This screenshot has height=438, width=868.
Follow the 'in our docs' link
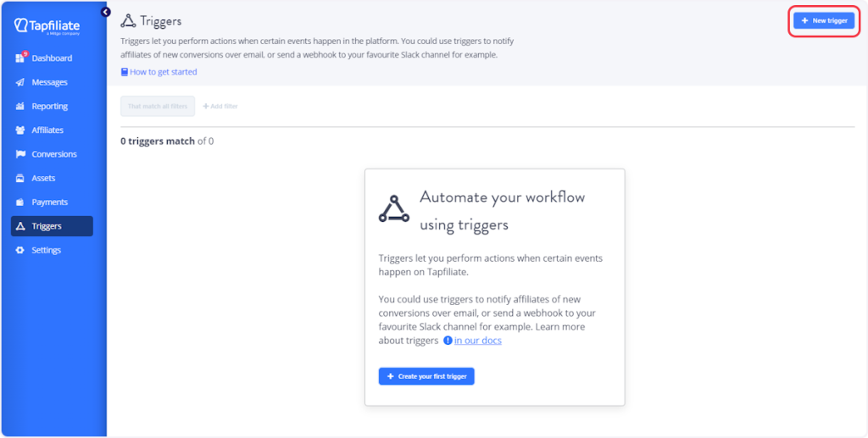click(478, 341)
